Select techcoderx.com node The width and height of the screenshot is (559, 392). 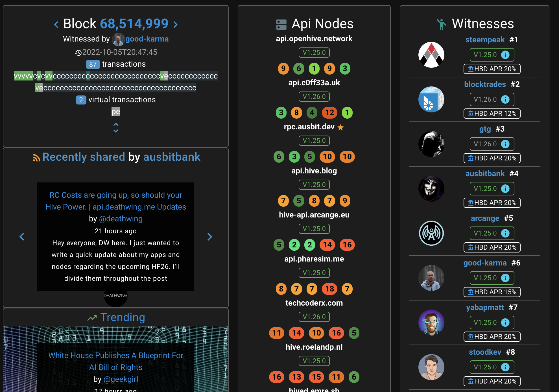(314, 303)
